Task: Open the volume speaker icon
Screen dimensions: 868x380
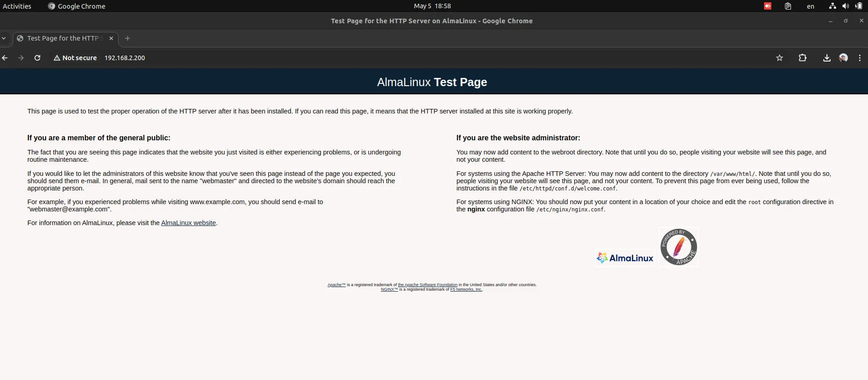Action: (x=846, y=6)
